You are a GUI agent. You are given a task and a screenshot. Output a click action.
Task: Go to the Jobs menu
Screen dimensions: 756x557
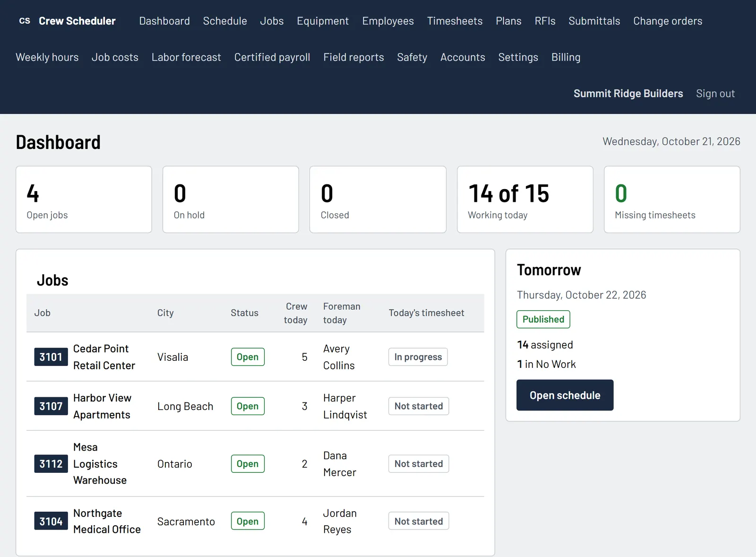click(272, 21)
